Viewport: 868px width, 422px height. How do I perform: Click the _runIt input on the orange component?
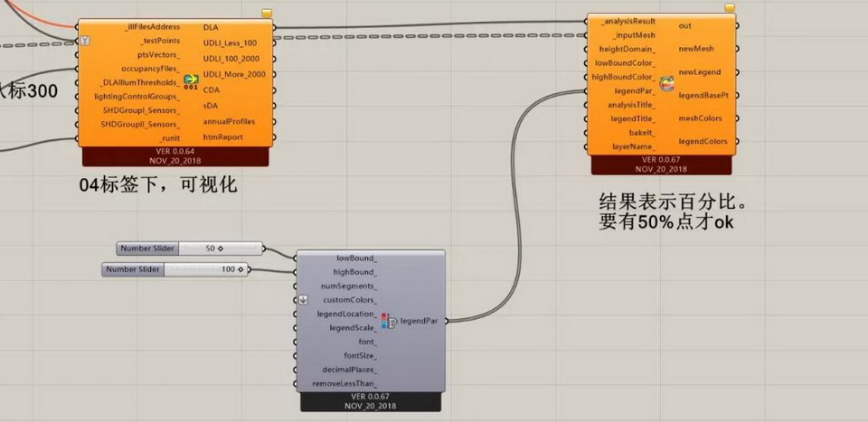165,137
